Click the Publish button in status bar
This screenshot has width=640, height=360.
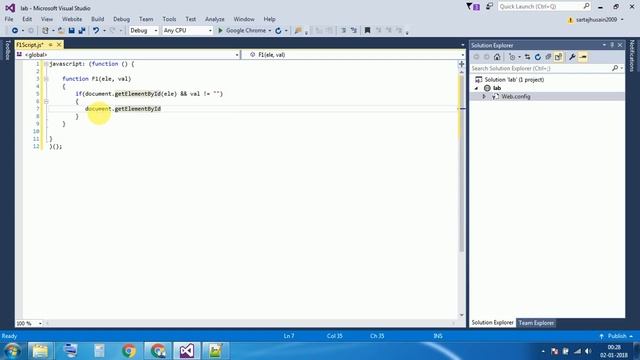(x=616, y=336)
